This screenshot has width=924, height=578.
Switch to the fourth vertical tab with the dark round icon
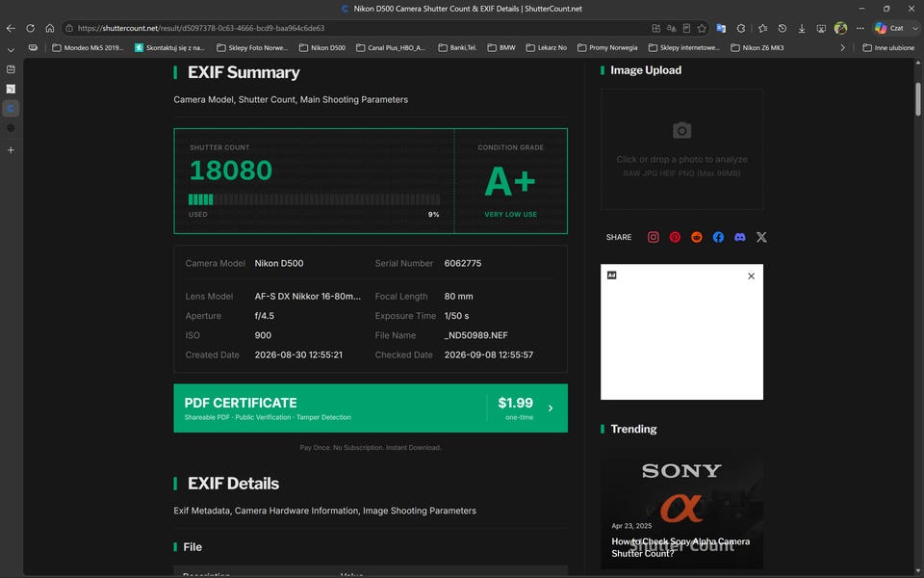tap(11, 128)
